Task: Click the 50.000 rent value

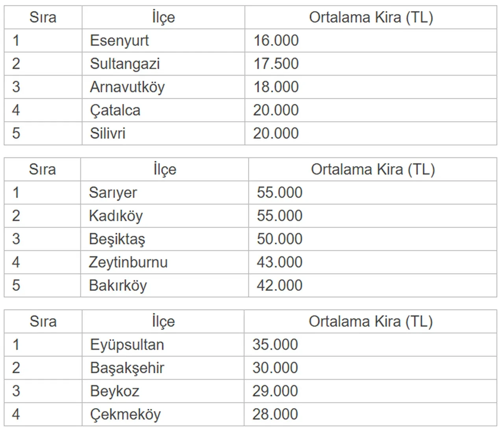Action: (280, 239)
